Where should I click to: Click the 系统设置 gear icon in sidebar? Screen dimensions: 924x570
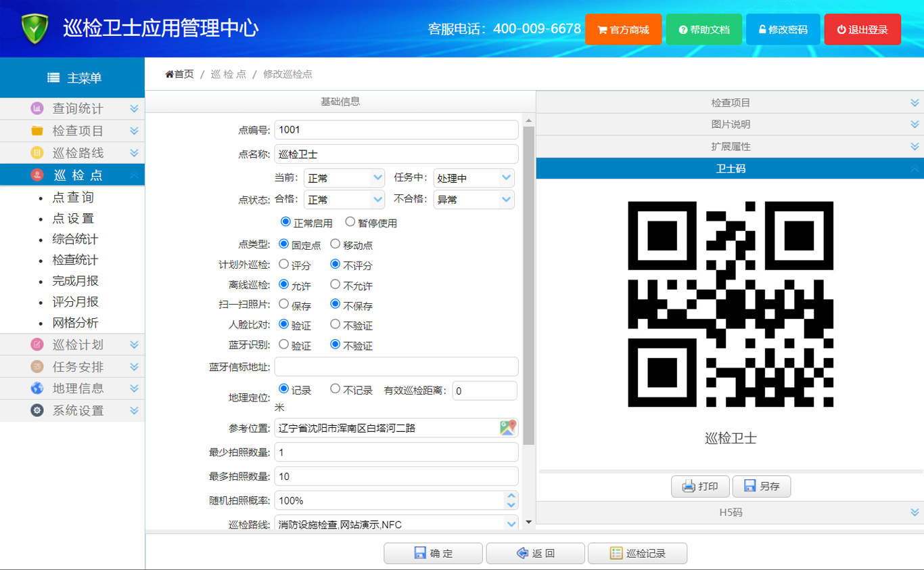[37, 410]
